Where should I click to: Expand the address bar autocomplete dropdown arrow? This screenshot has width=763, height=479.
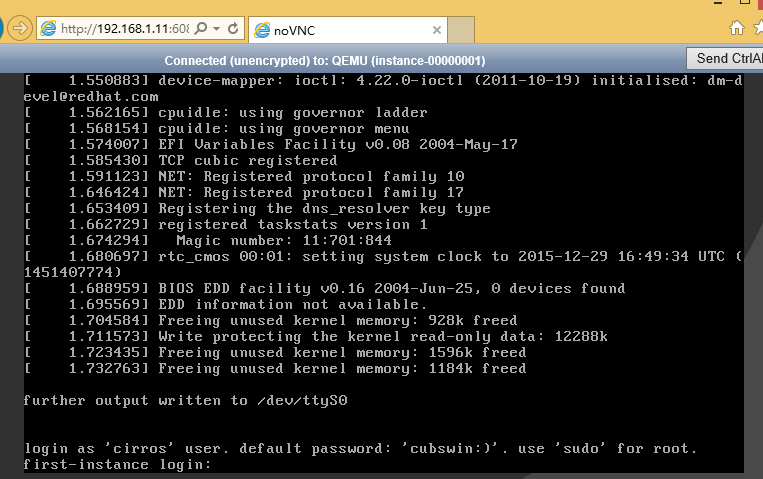point(217,29)
